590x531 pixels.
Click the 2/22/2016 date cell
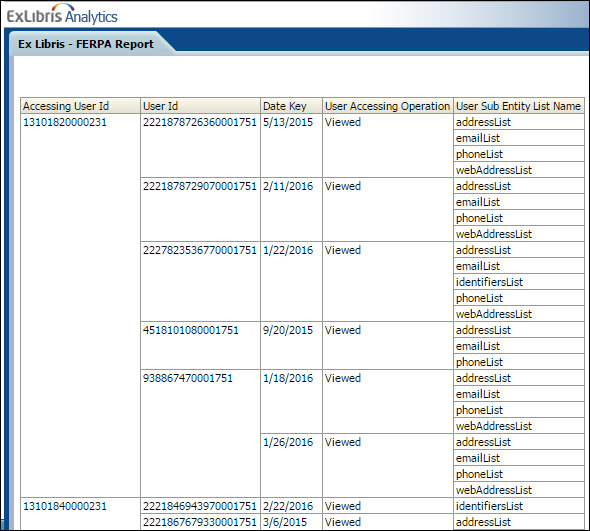tap(292, 506)
